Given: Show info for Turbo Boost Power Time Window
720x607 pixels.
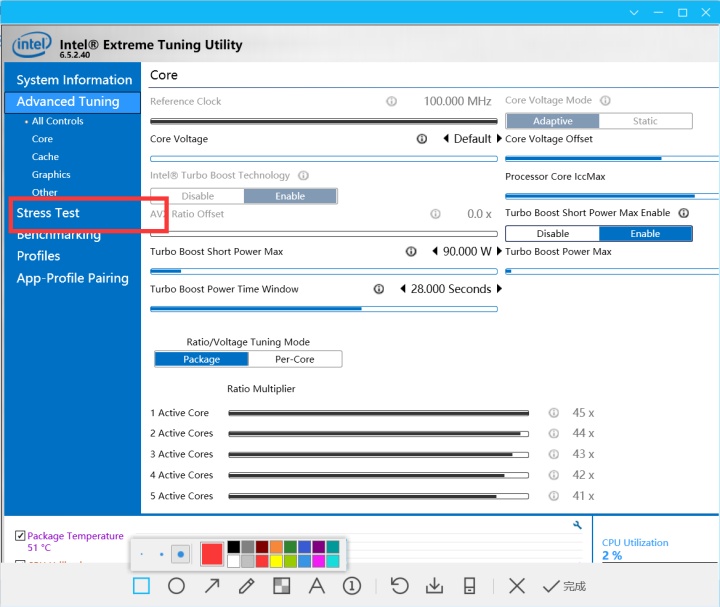Looking at the screenshot, I should (x=379, y=289).
